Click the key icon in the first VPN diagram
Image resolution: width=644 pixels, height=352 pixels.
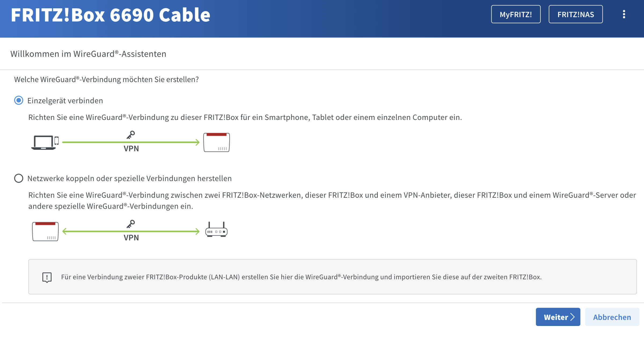tap(131, 135)
